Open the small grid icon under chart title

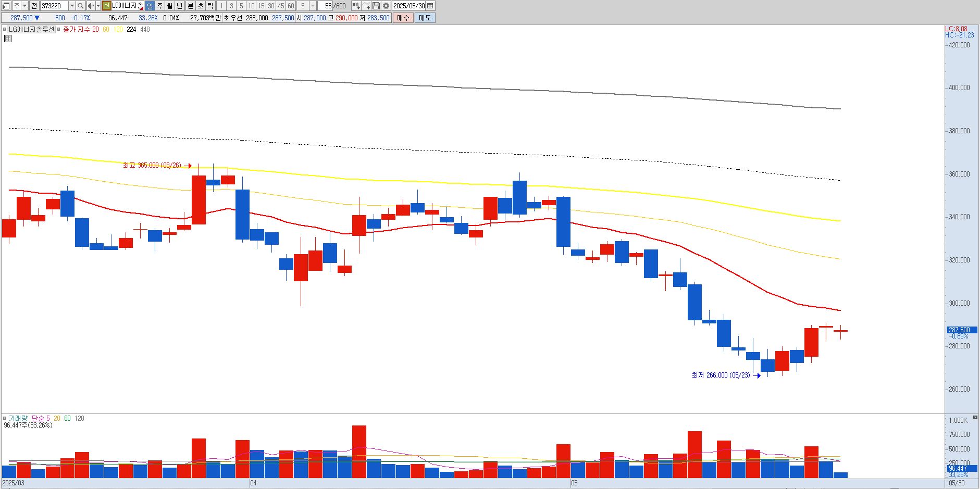8,39
